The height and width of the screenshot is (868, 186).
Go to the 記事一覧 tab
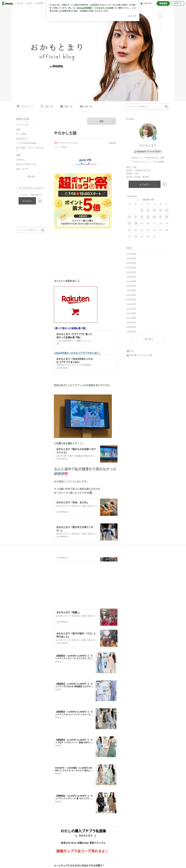tap(47, 106)
